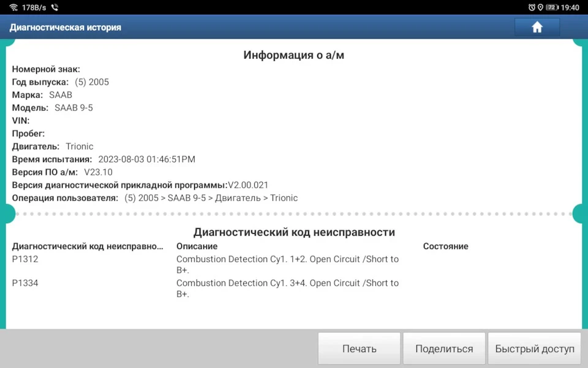Viewport: 588px width, 368px height.
Task: Select diagnostic app version V2.00.021
Action: tap(248, 185)
